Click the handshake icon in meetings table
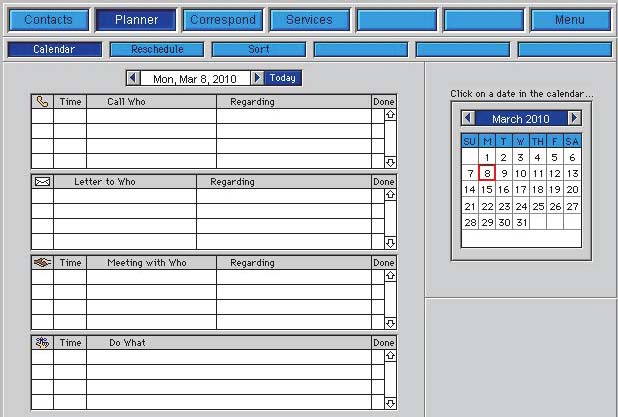The width and height of the screenshot is (618, 417). 42,262
